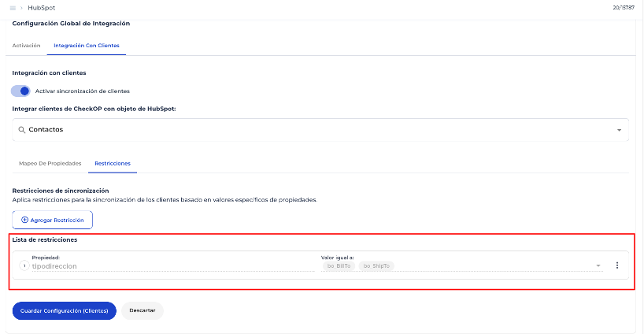Viewport: 644px width, 334px height.
Task: Click the tipodireccion property field
Action: [169, 266]
